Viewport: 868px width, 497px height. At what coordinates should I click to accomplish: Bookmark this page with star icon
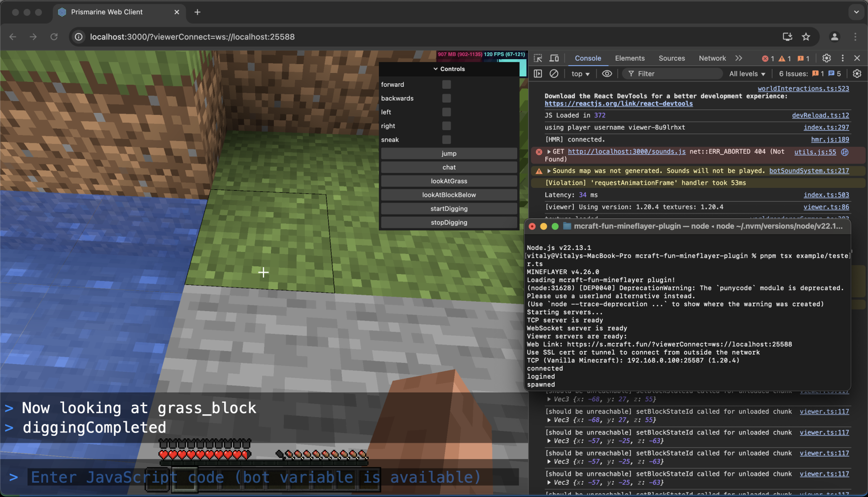point(806,37)
